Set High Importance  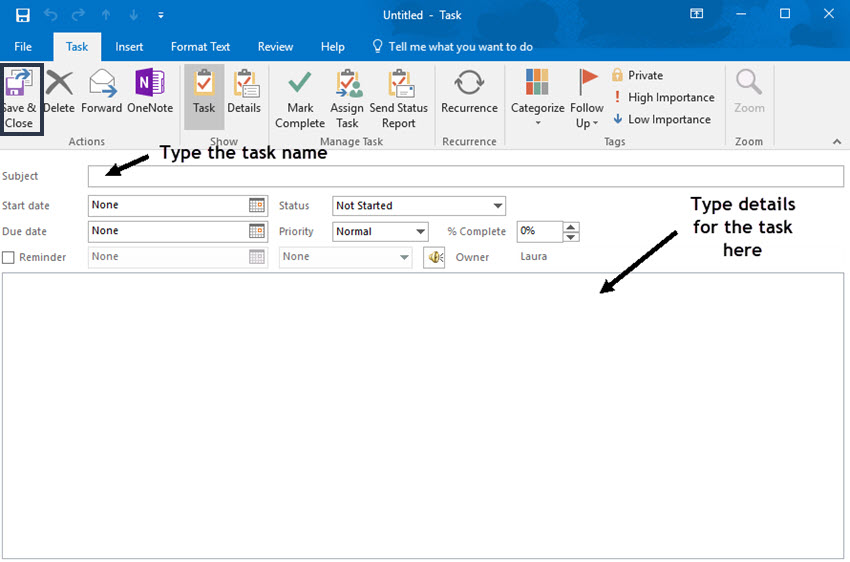[x=664, y=98]
